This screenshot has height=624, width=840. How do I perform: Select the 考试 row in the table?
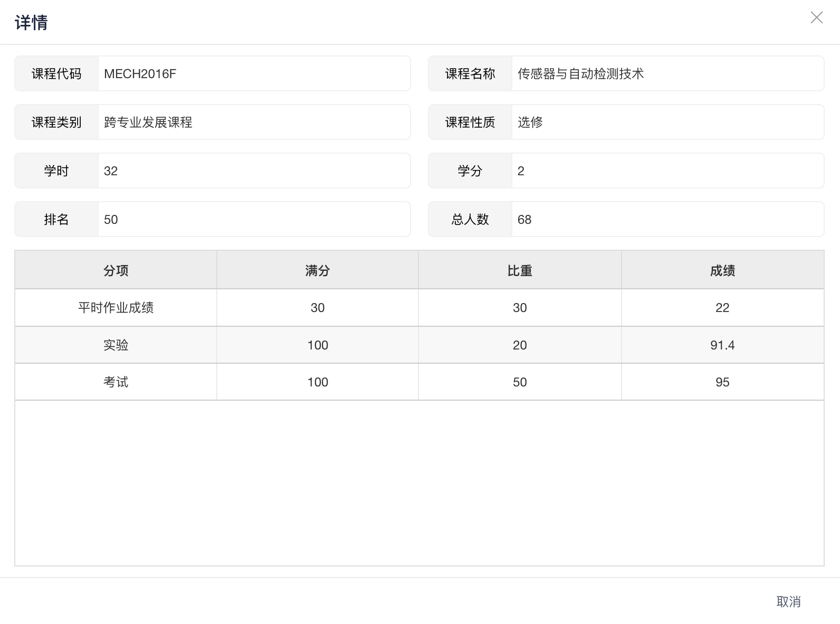[x=116, y=382]
